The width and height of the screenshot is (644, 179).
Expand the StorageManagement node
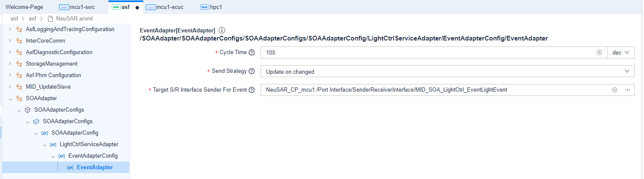10,64
